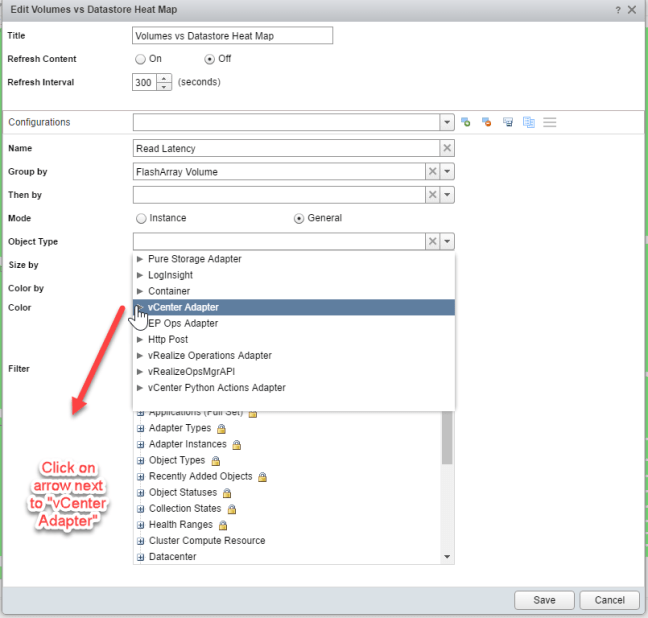Click the remove configuration icon

pos(487,122)
